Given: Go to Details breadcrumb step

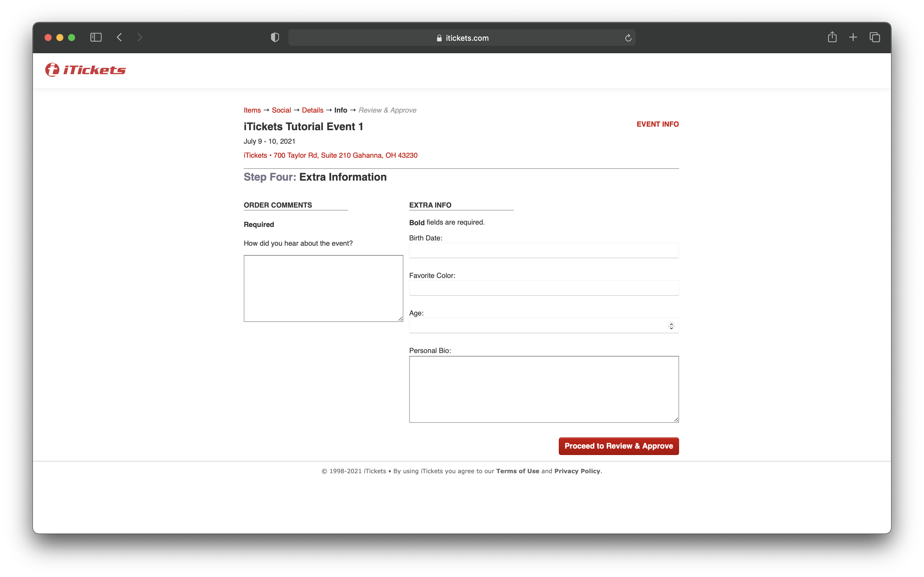Looking at the screenshot, I should coord(312,110).
